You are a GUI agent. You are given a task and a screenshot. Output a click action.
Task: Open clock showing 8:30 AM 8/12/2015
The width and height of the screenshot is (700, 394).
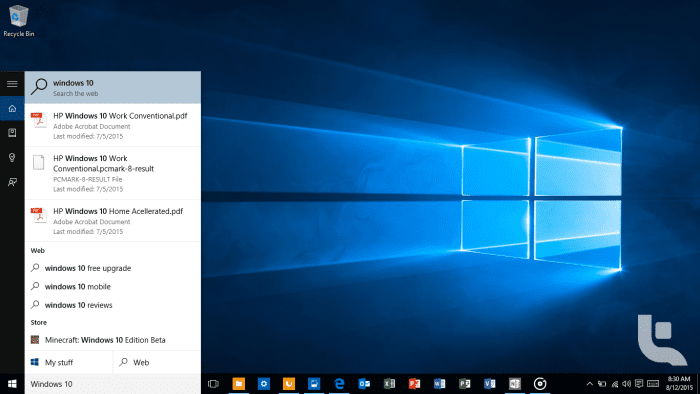pos(679,384)
